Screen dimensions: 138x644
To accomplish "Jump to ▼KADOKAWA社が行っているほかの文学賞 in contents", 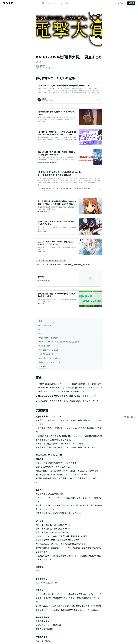I will [x=59, y=342].
